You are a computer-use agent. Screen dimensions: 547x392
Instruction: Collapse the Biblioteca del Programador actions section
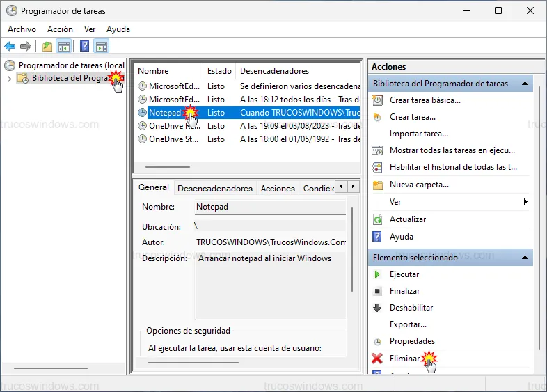click(x=525, y=84)
